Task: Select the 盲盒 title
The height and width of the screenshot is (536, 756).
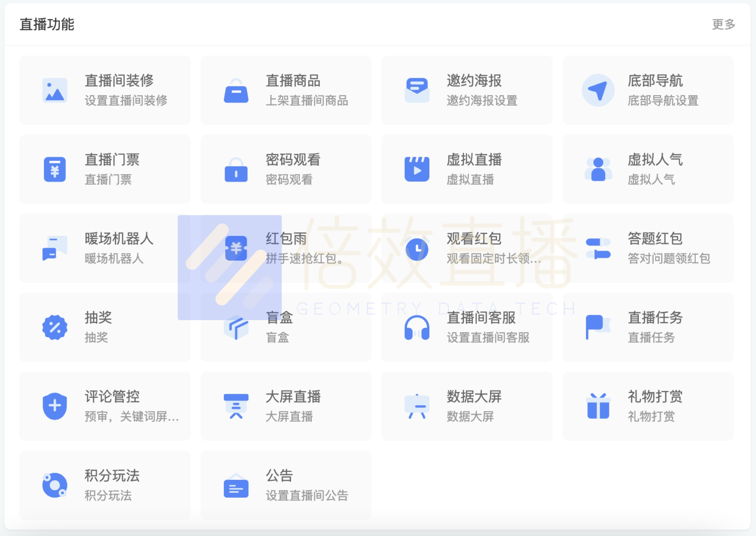Action: tap(279, 317)
